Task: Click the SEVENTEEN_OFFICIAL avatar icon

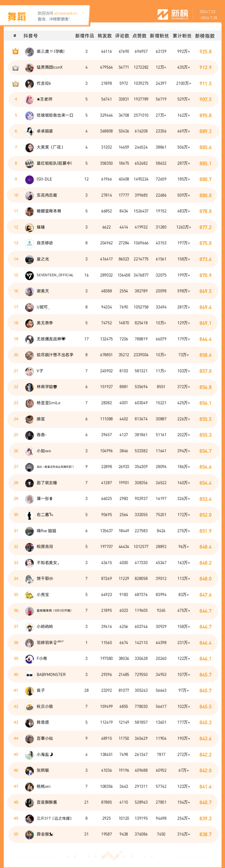Action: [30, 275]
